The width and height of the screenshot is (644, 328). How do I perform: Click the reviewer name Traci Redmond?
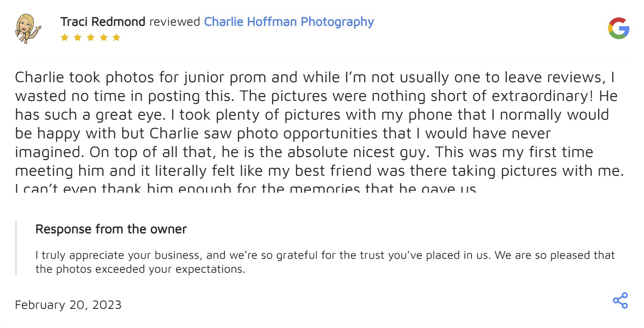103,22
